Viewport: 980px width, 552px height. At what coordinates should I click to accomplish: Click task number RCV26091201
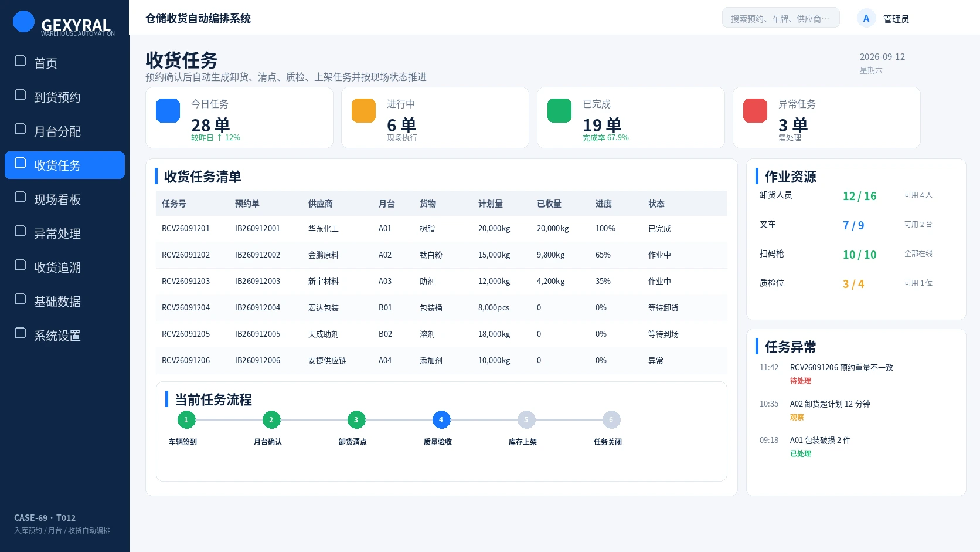coord(186,228)
